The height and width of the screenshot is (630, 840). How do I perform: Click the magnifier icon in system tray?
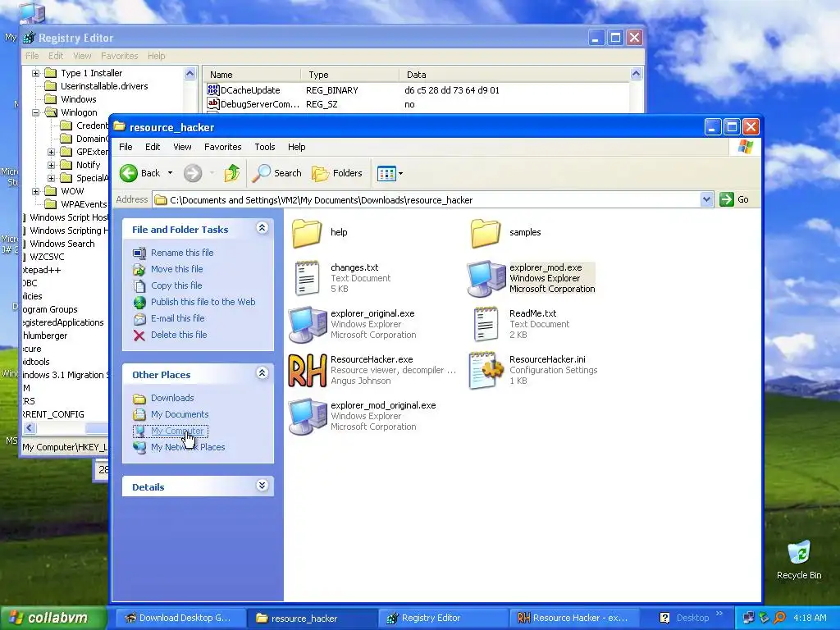point(779,618)
